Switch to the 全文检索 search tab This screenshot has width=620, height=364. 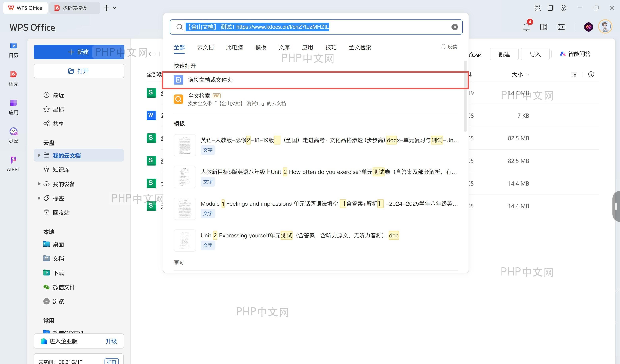coord(360,47)
